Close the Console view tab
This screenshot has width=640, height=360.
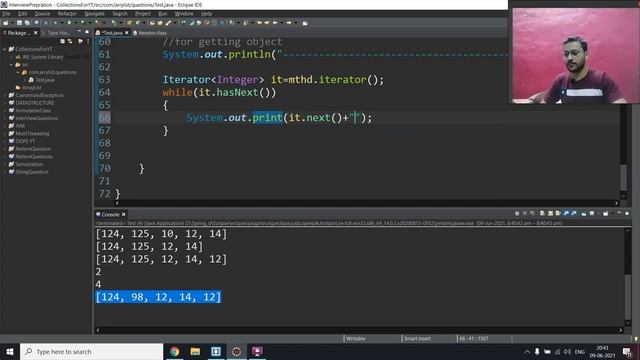[124, 214]
